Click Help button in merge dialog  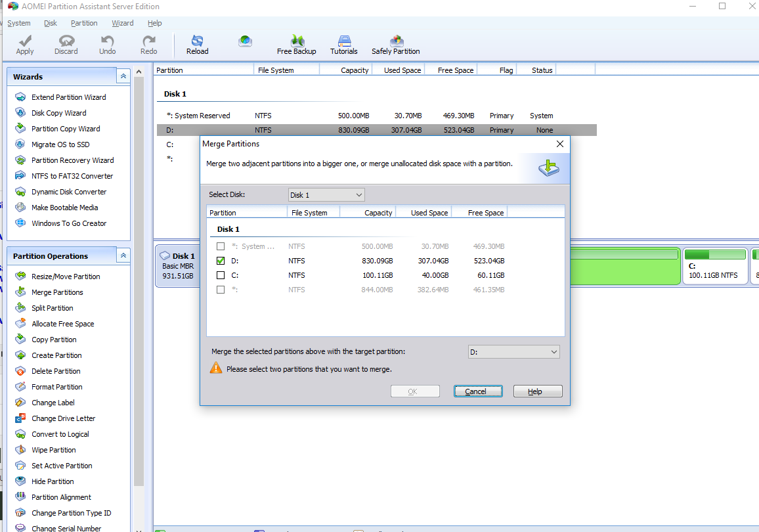point(538,391)
